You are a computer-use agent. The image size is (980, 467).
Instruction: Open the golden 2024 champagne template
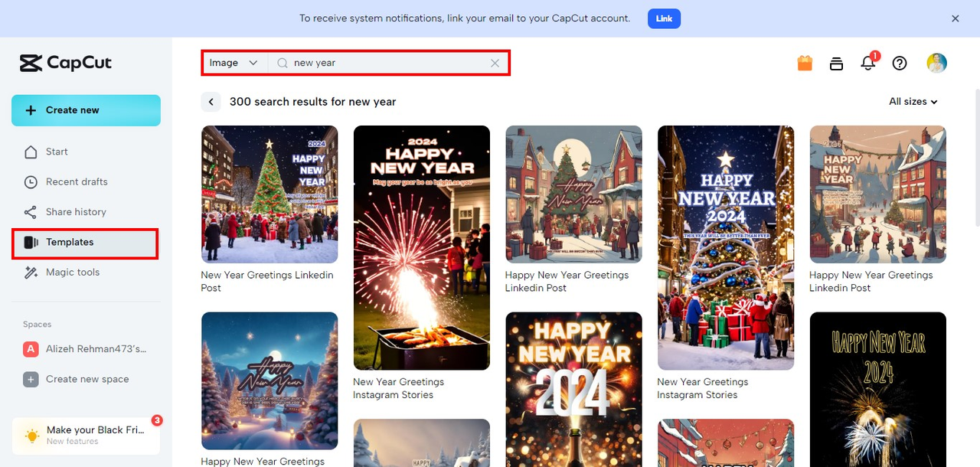(x=573, y=389)
